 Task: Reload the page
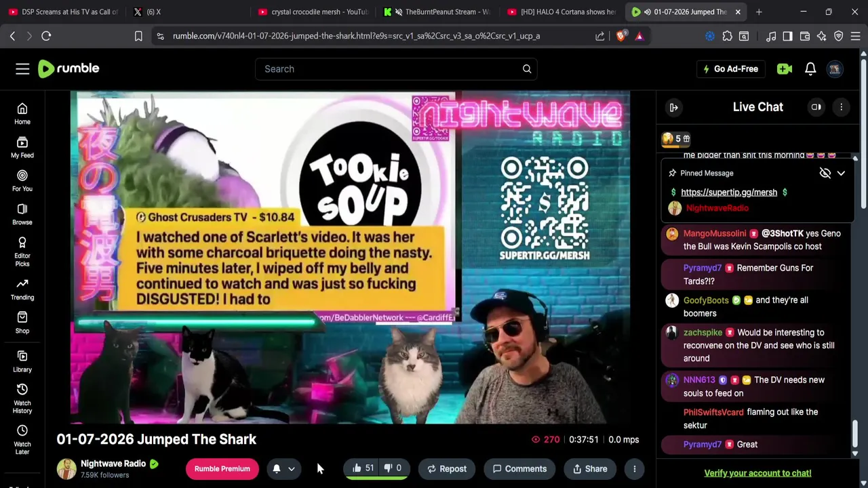tap(46, 36)
